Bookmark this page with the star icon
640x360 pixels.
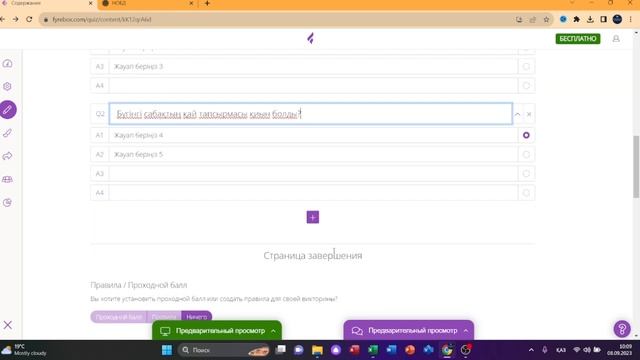(546, 20)
